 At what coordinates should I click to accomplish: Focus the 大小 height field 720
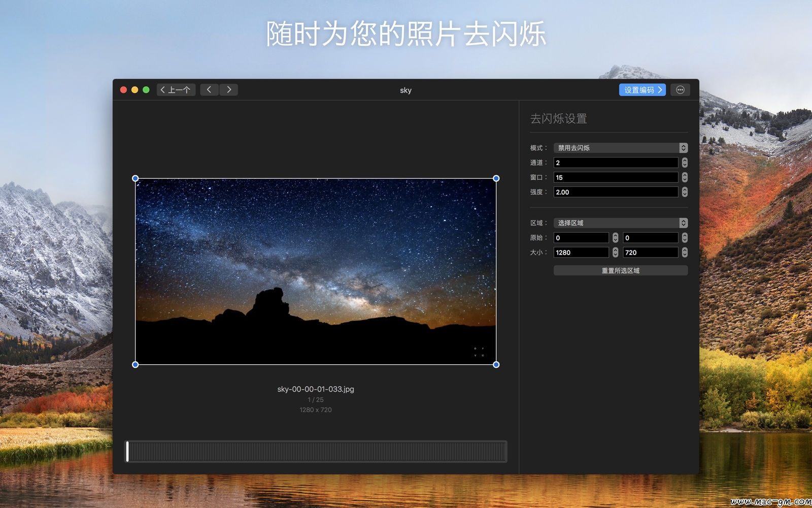(651, 252)
